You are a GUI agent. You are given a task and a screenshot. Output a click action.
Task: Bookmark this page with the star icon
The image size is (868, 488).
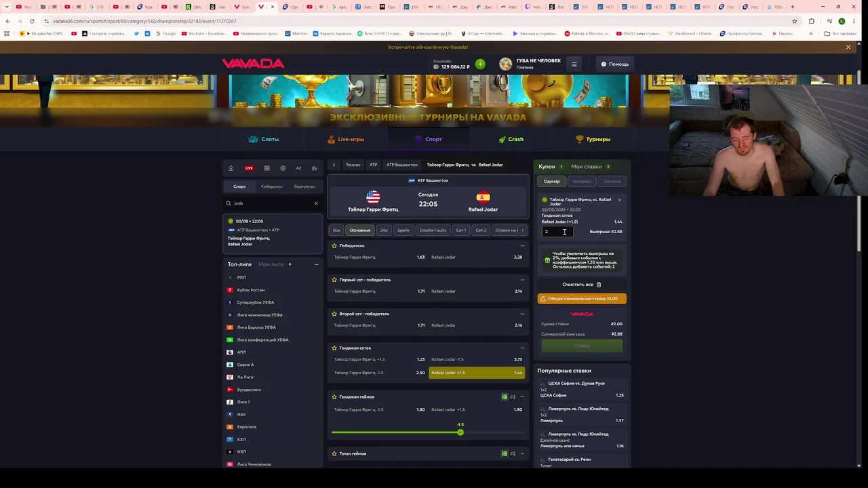coord(795,21)
